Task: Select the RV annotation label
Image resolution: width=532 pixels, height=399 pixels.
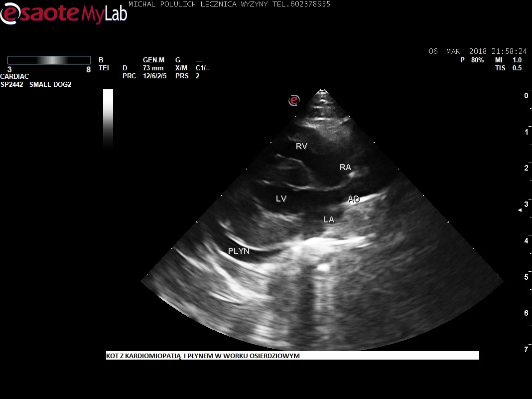Action: coord(301,146)
